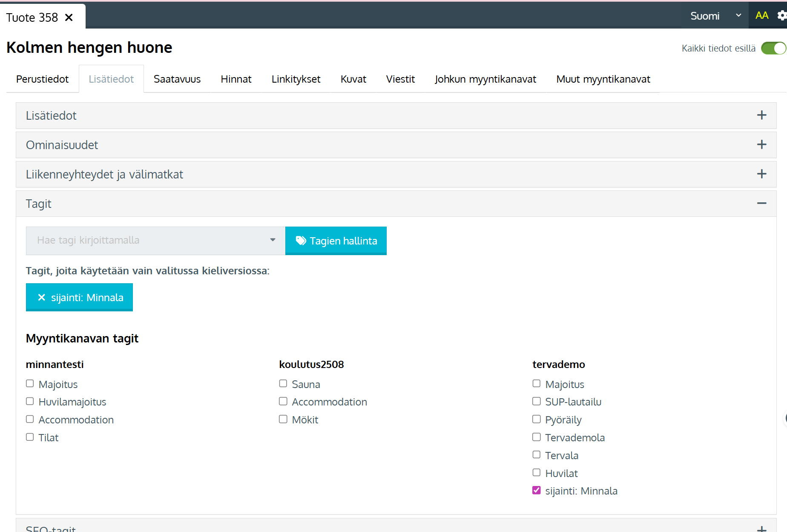Check Sauna checkbox
Screen dimensions: 787x532
(283, 384)
